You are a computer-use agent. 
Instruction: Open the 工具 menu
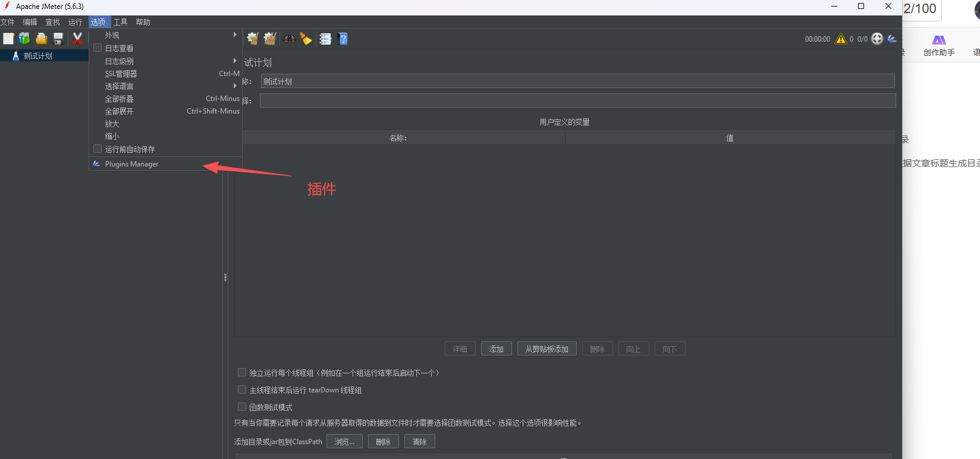coord(120,22)
